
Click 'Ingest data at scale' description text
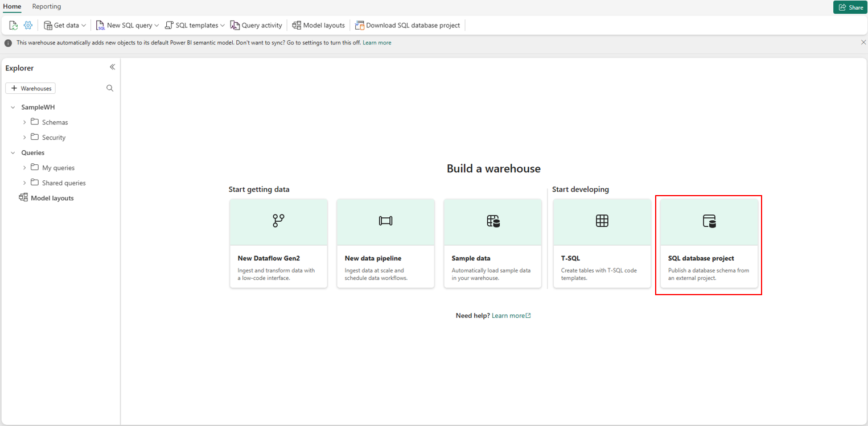(x=376, y=274)
